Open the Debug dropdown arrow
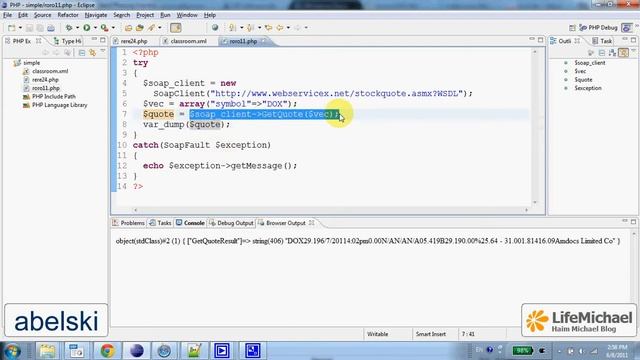 tap(77, 28)
